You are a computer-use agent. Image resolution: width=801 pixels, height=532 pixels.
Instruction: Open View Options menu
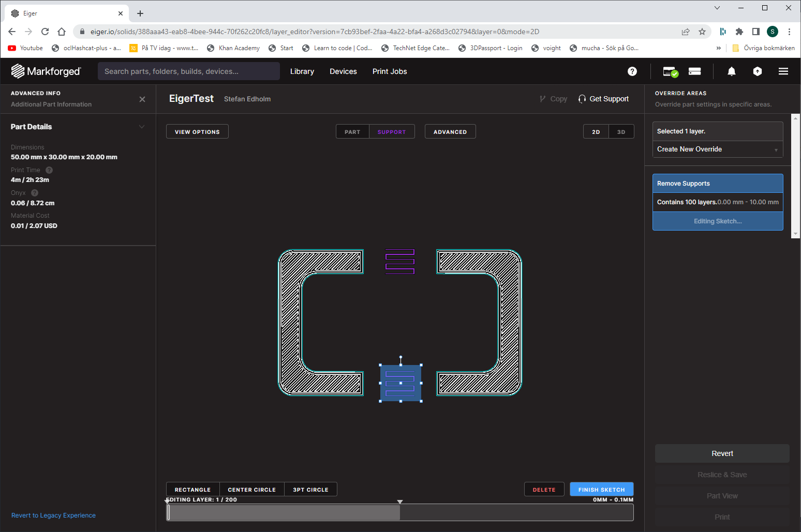click(197, 132)
